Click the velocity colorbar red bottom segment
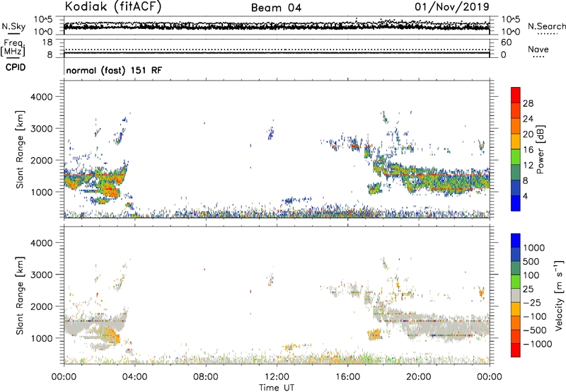 coord(516,350)
